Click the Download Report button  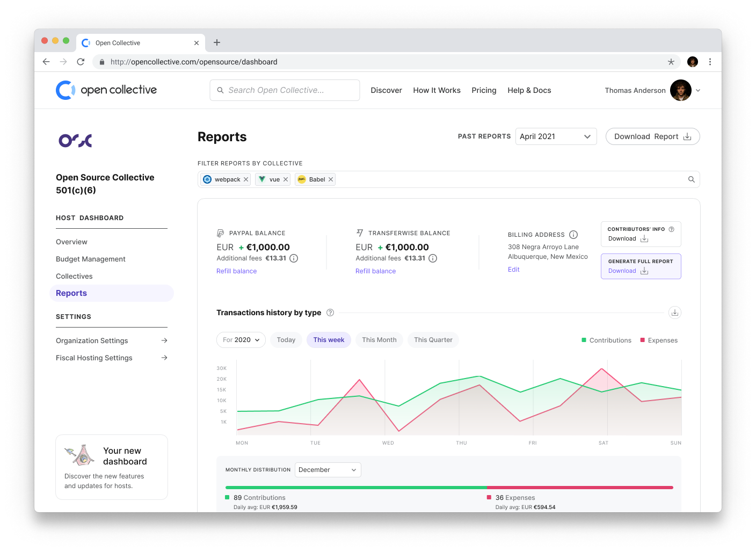tap(652, 136)
